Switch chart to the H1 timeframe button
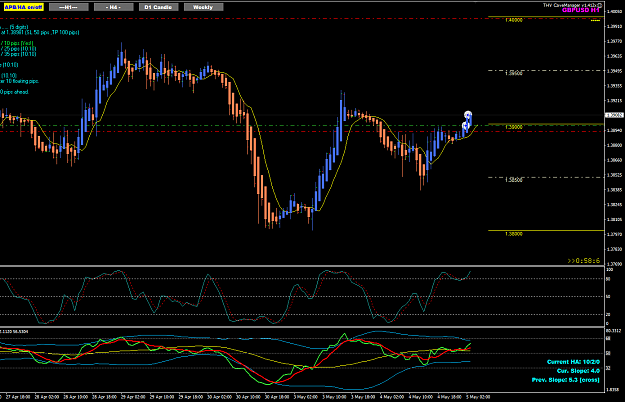This screenshot has width=625, height=402. point(69,7)
